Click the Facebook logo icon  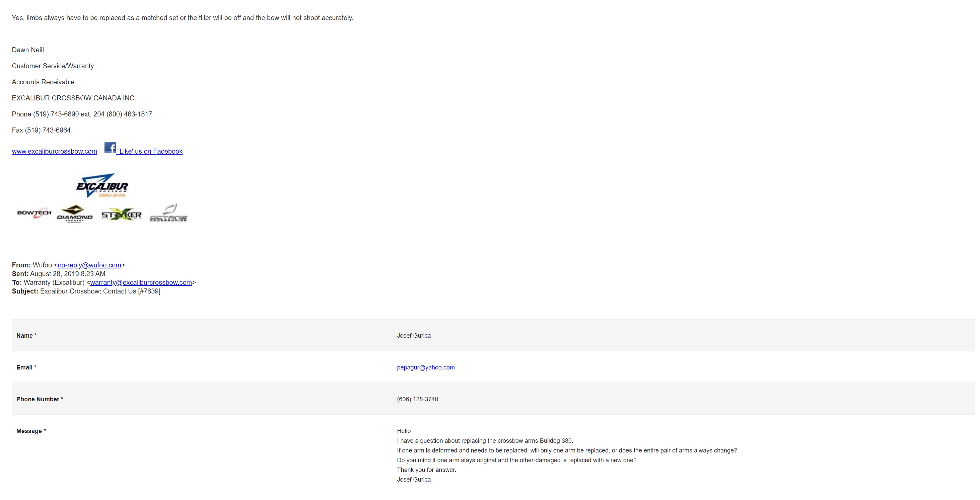coord(110,148)
